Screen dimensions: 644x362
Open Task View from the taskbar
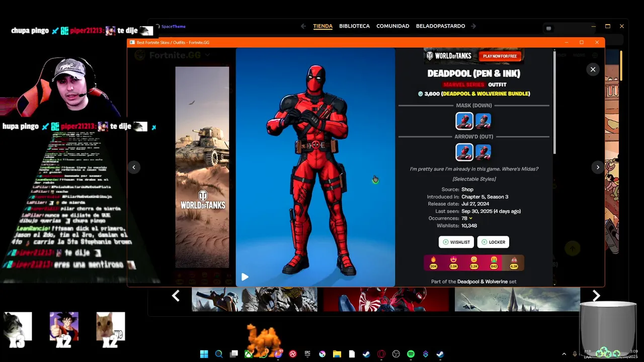click(234, 354)
